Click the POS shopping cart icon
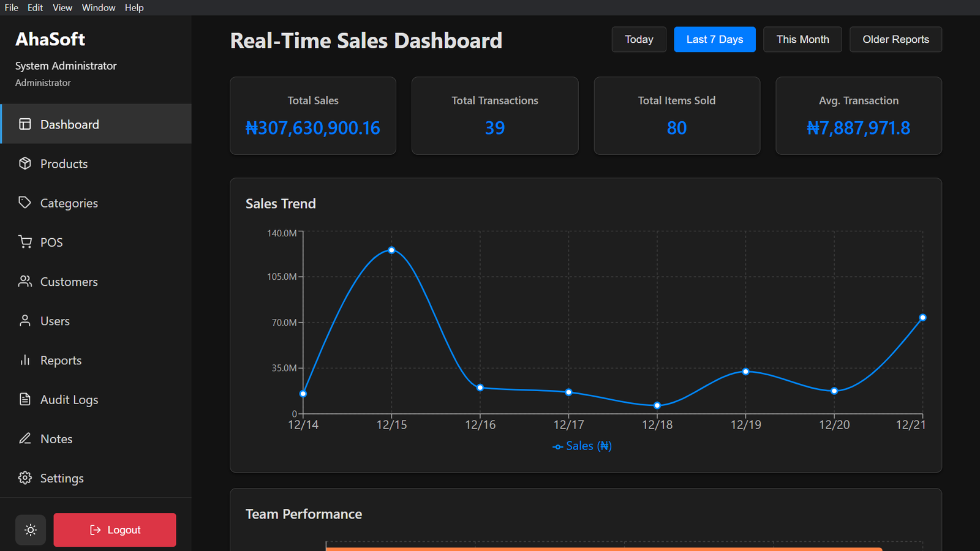 (x=24, y=242)
